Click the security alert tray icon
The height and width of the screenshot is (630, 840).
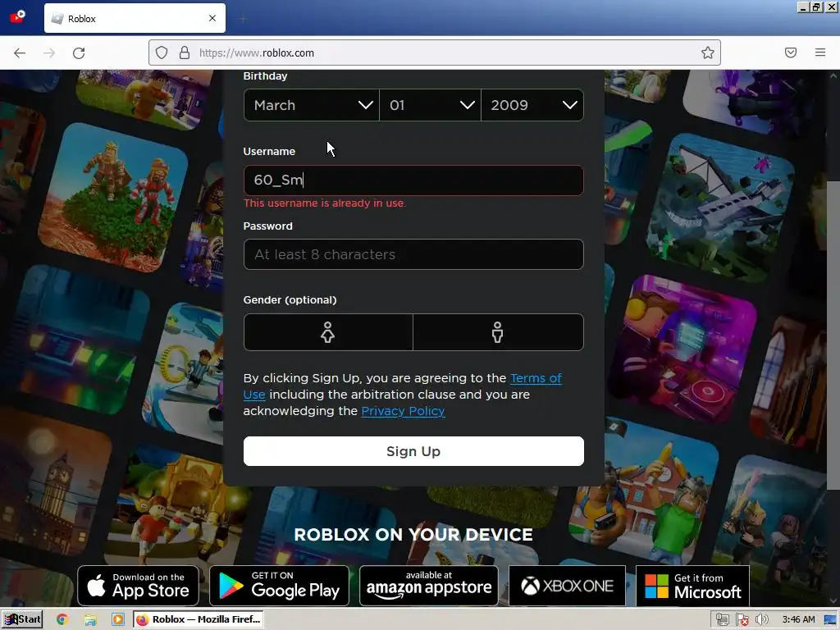click(742, 620)
